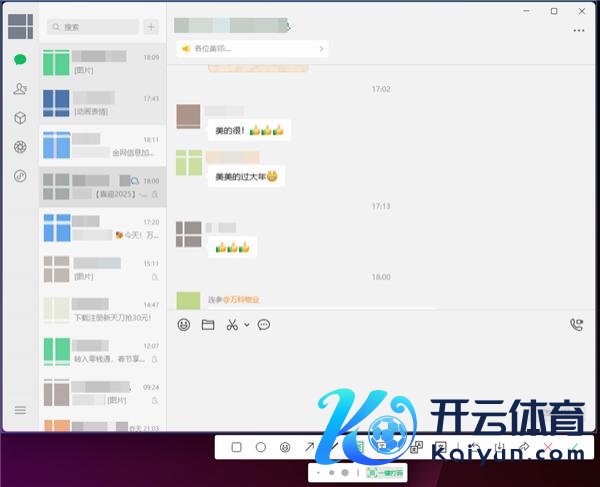
Task: Open the Favorites cube icon
Action: [20, 118]
